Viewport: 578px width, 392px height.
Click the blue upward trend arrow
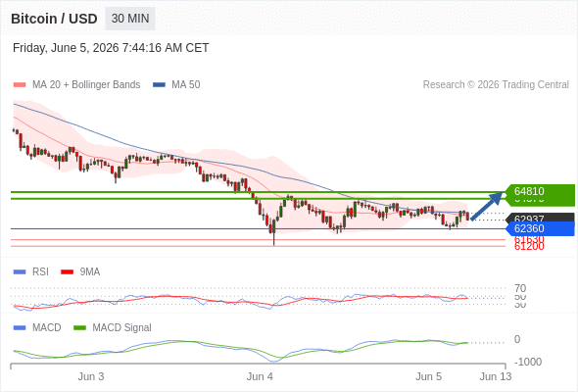tap(487, 206)
